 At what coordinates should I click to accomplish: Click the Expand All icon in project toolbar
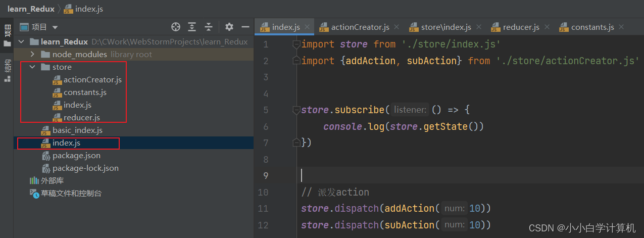(192, 27)
